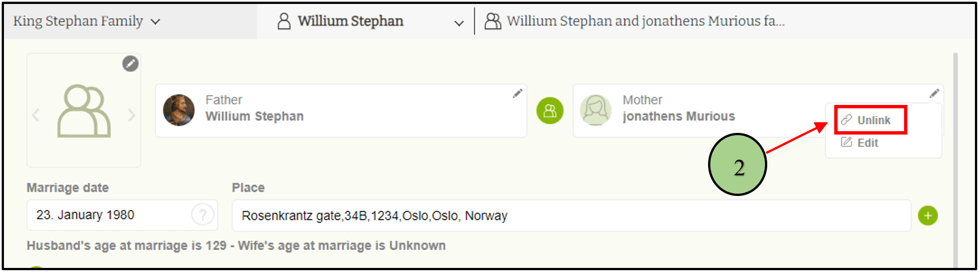Click the green plus button beside Place

click(x=928, y=215)
